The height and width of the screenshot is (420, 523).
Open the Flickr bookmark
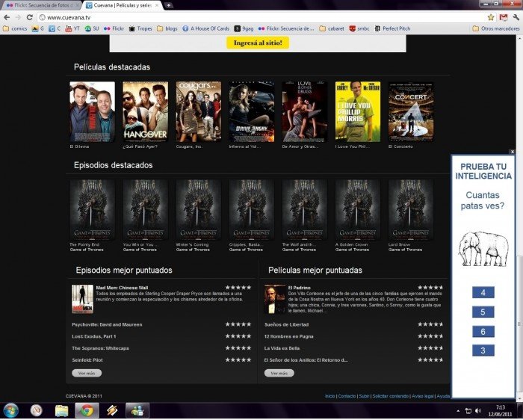[x=114, y=28]
